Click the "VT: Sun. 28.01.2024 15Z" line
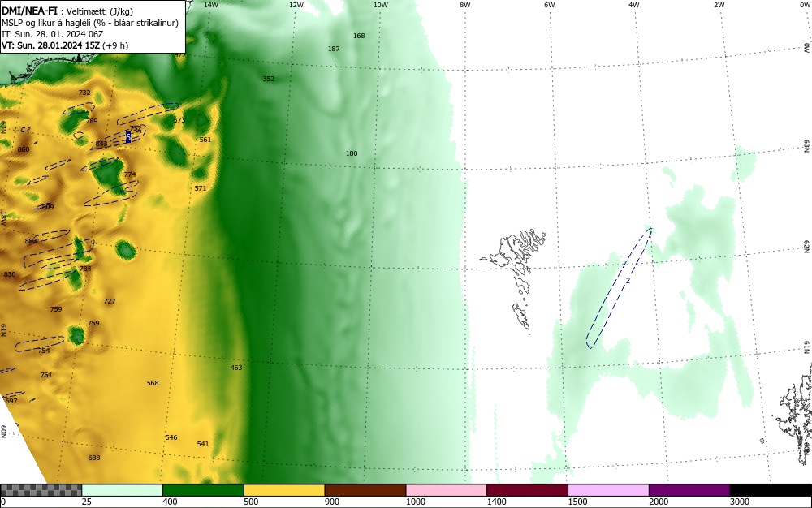 pyautogui.click(x=50, y=45)
